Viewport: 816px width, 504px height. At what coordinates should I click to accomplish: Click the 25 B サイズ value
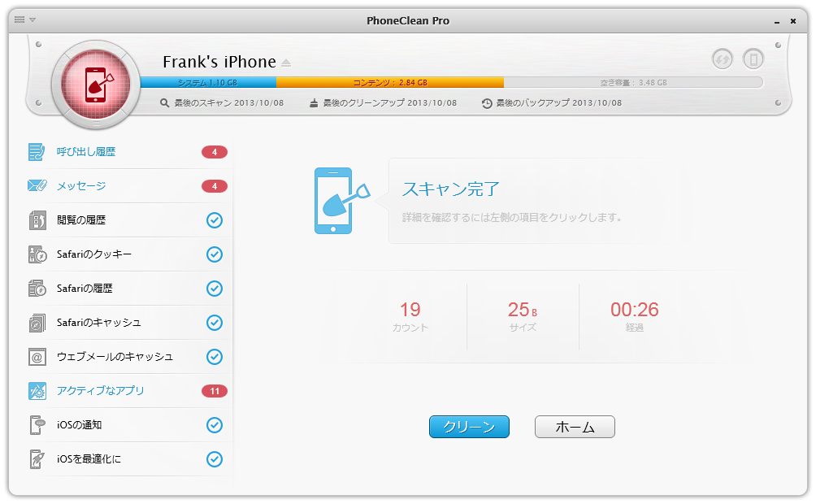(x=523, y=310)
